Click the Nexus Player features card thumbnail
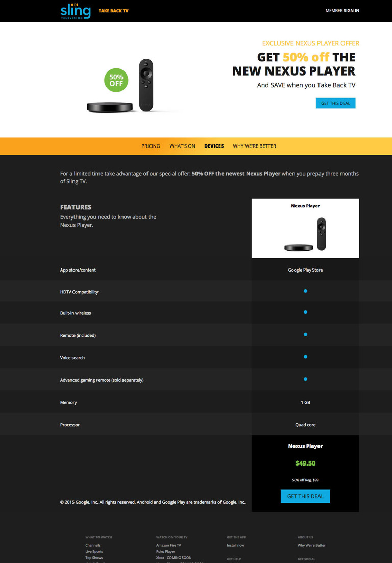The width and height of the screenshot is (392, 563). (x=306, y=228)
